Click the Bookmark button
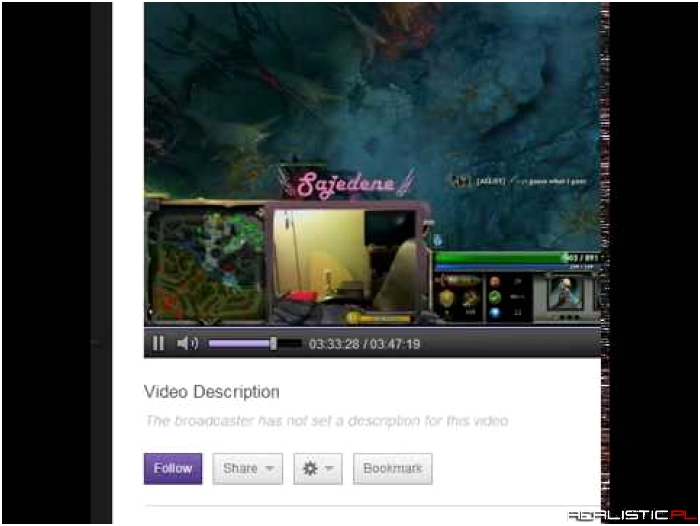This screenshot has height=526, width=700. pos(392,468)
